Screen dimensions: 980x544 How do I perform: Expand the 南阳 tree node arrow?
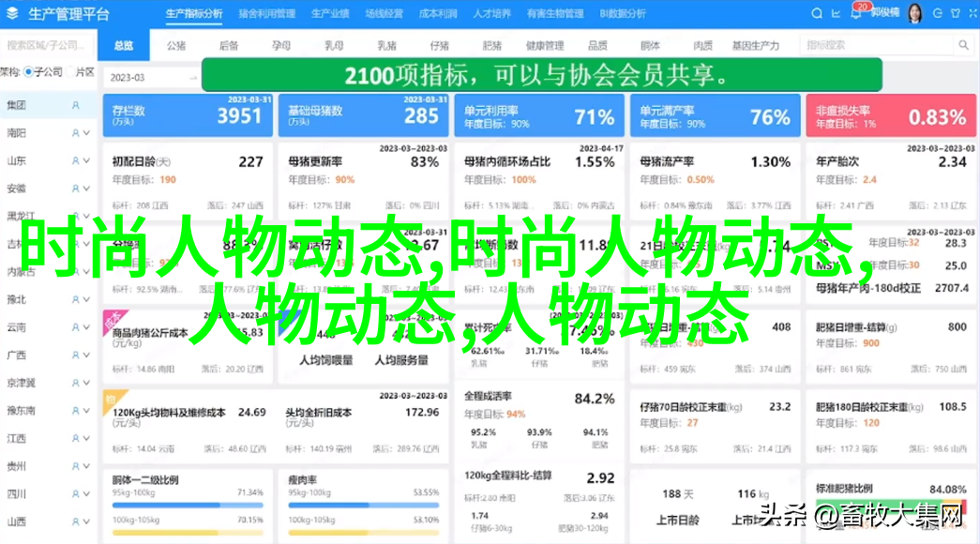click(x=86, y=134)
